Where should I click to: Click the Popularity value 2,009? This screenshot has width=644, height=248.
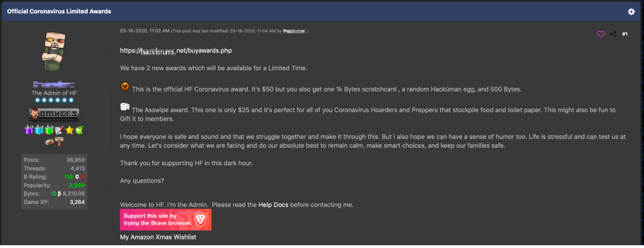76,185
